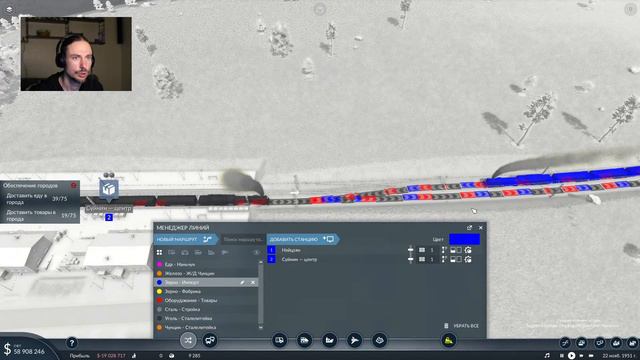Open the landscaping terrain tool icon
Viewport: 640px width, 360px height.
tap(379, 340)
